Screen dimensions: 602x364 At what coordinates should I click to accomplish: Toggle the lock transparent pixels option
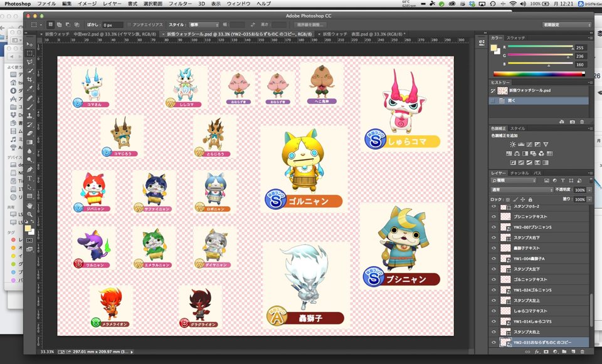(x=507, y=199)
